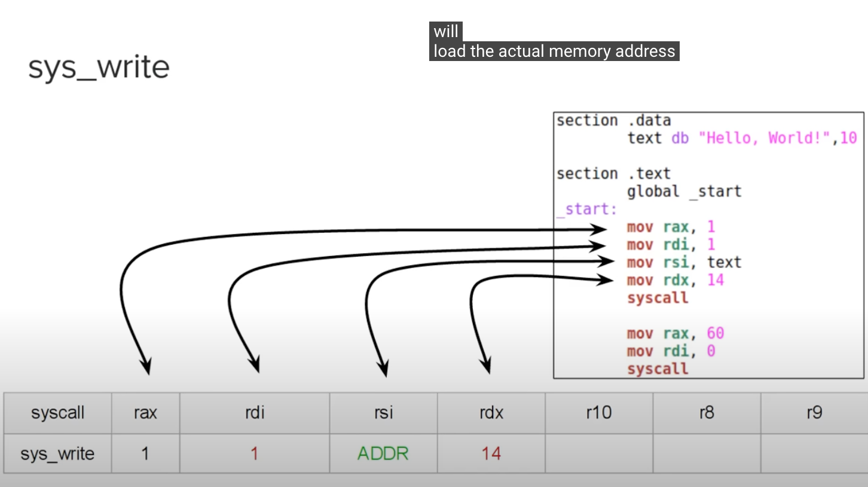Click the code line 'section .text'
This screenshot has width=868, height=487.
(x=614, y=174)
